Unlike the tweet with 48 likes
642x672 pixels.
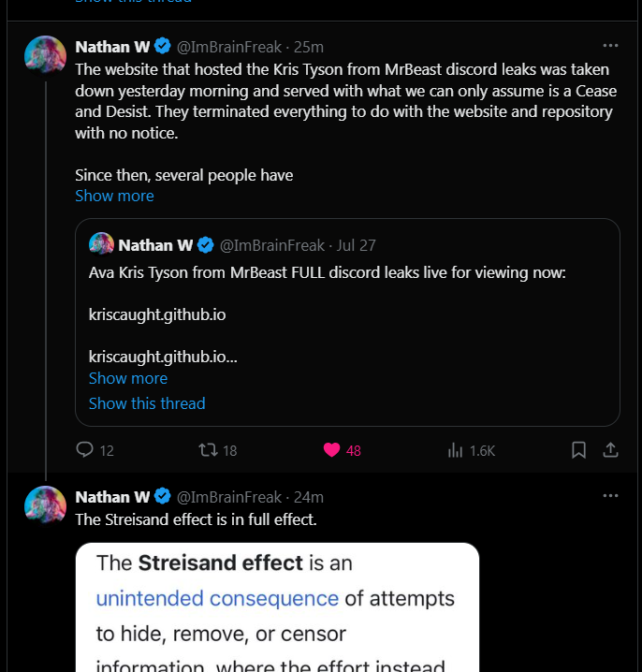[x=331, y=450]
